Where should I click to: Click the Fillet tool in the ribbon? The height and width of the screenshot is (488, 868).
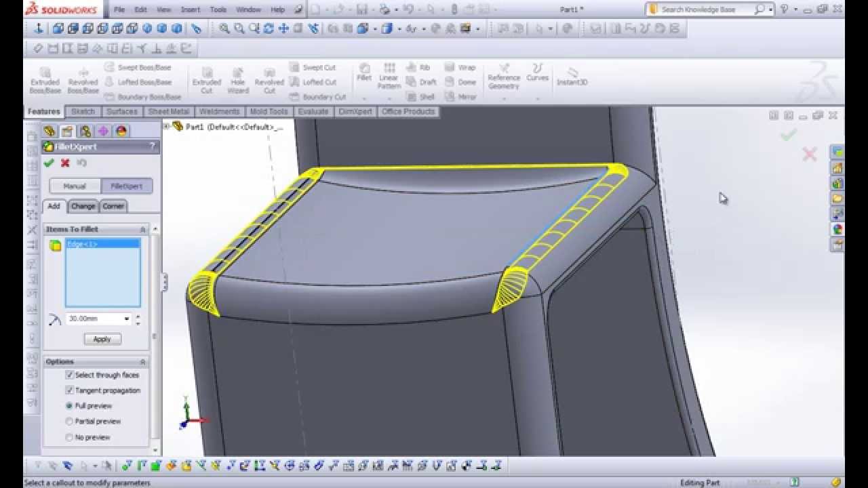point(364,72)
